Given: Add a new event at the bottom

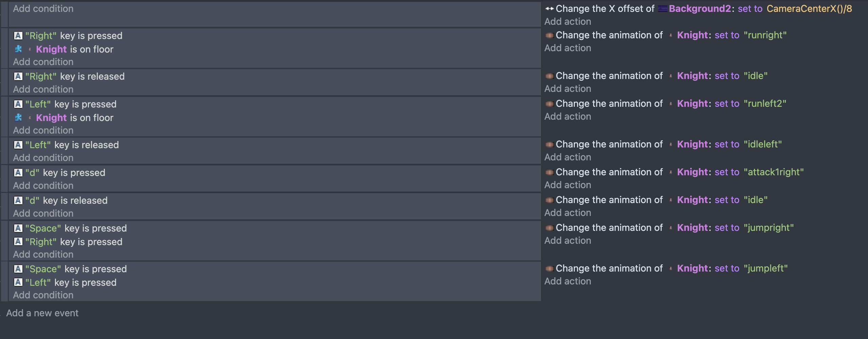Looking at the screenshot, I should coord(42,313).
